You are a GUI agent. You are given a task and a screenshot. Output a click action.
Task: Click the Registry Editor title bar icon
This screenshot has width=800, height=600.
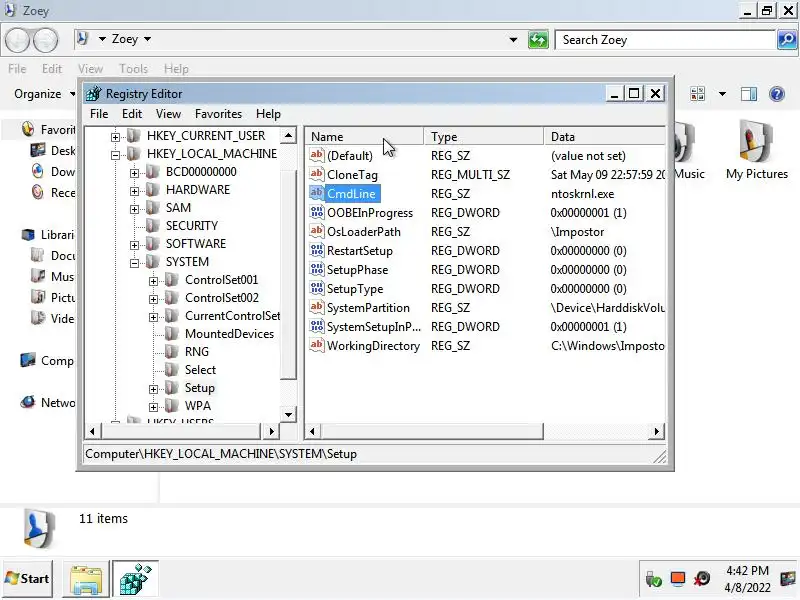(x=93, y=93)
